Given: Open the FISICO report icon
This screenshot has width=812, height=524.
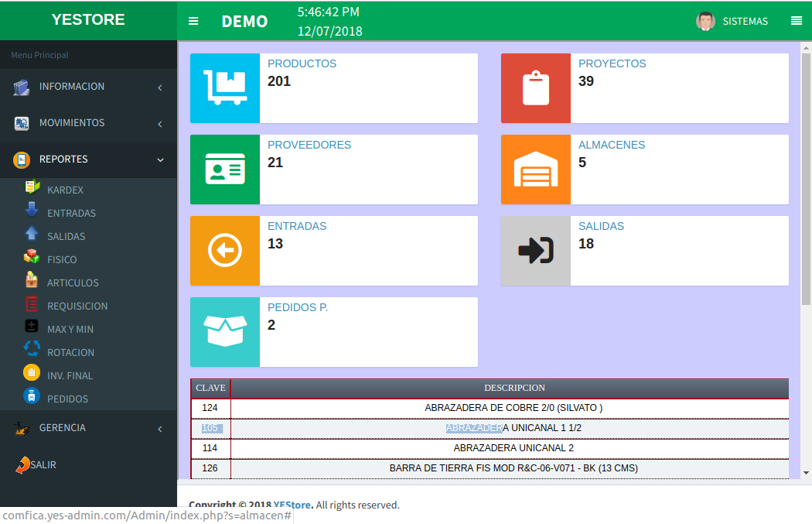Looking at the screenshot, I should 31,255.
